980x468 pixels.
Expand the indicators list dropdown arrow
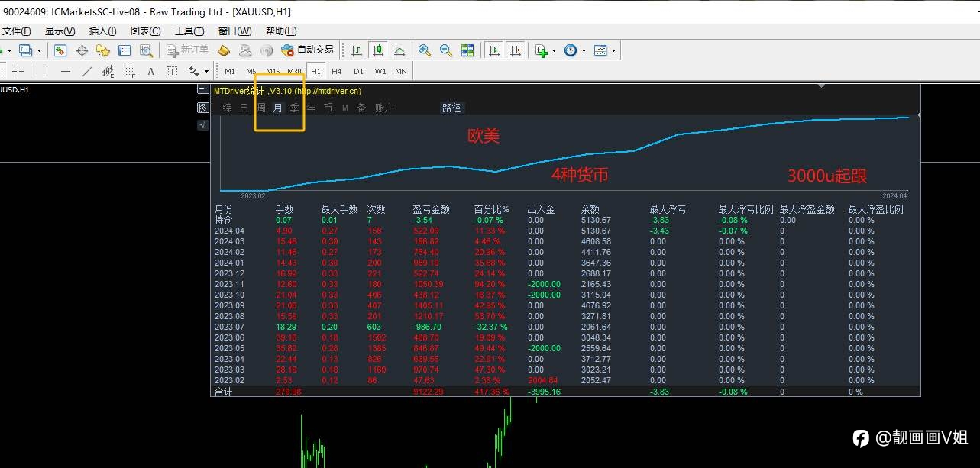tap(554, 51)
